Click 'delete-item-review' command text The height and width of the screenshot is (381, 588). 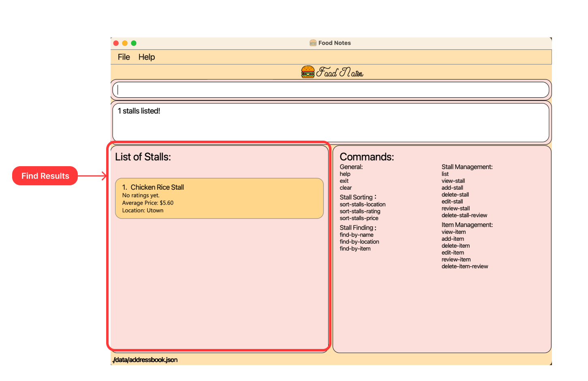coord(465,267)
